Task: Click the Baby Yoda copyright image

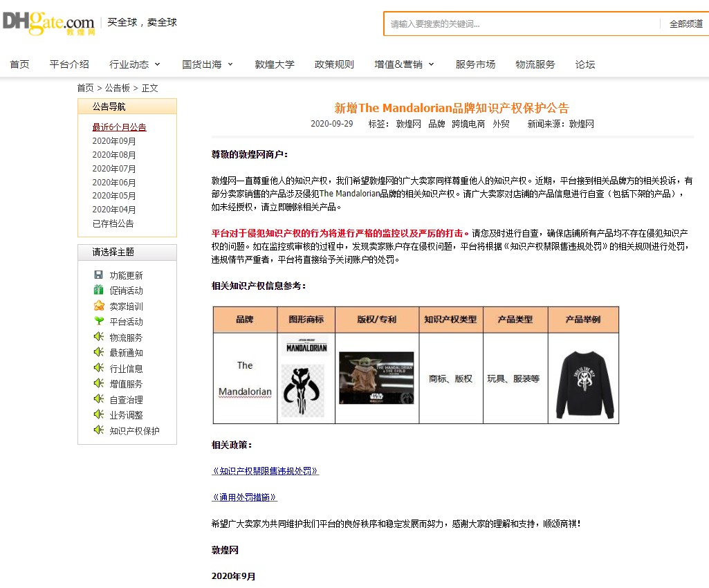Action: [x=376, y=378]
